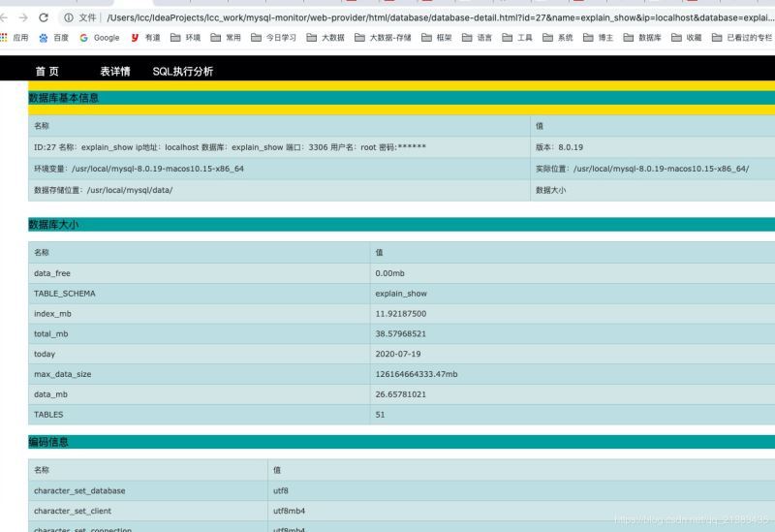Click the data_mb row label
Screen dimensions: 775x532
pos(51,394)
